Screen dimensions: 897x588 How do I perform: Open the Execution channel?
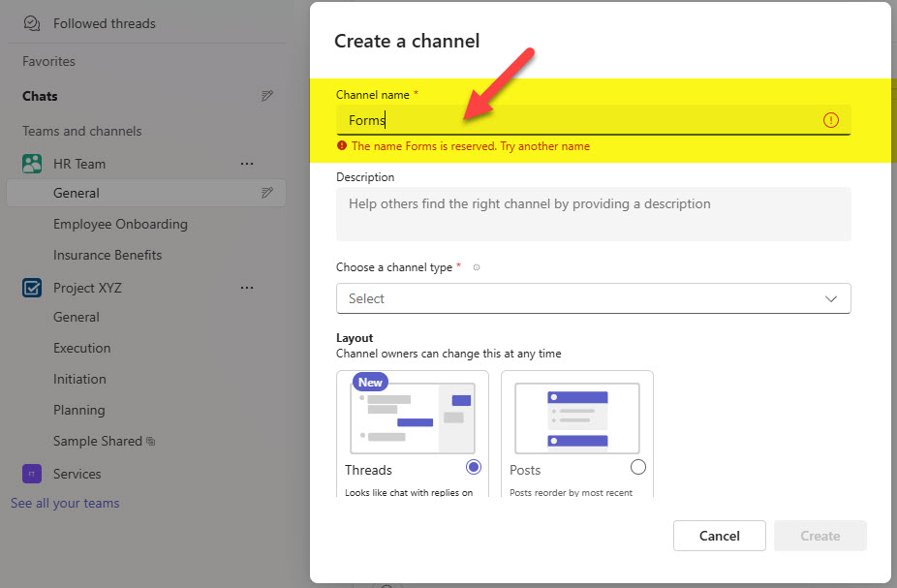81,348
